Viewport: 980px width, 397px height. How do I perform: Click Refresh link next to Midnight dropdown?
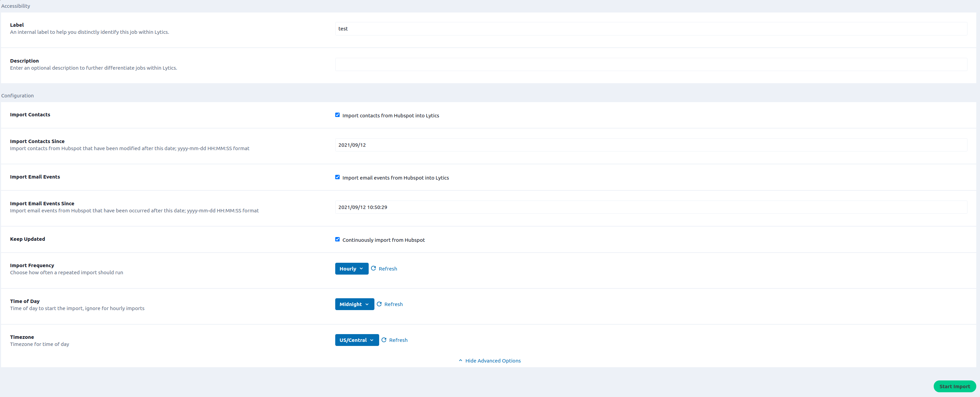tap(393, 304)
